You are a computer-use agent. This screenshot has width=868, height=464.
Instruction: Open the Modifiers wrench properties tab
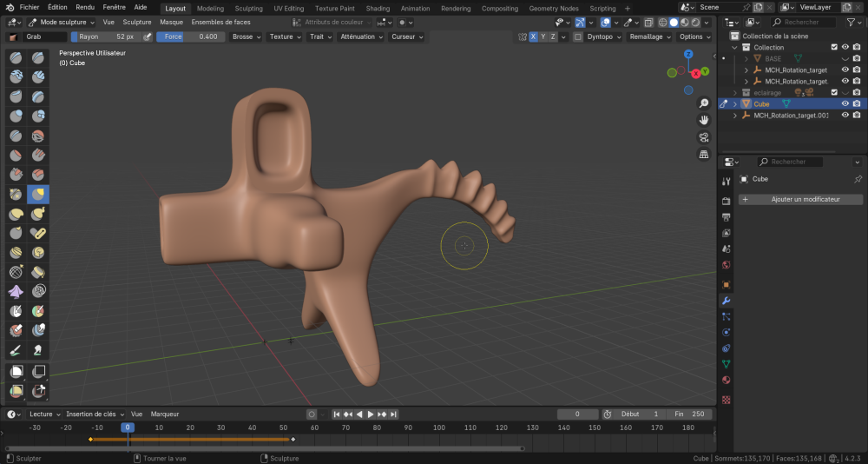[x=727, y=301]
